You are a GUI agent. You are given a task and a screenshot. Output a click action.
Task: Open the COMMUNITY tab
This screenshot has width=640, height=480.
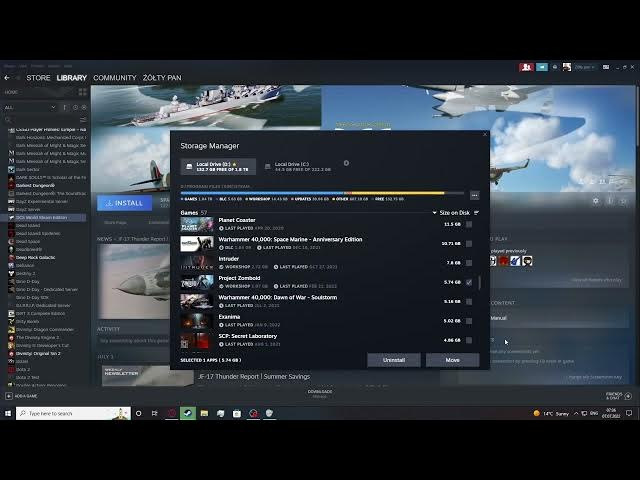[115, 78]
